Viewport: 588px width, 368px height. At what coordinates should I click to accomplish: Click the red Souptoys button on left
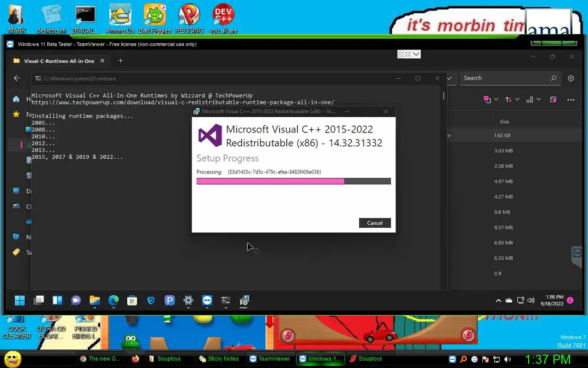pyautogui.click(x=288, y=335)
